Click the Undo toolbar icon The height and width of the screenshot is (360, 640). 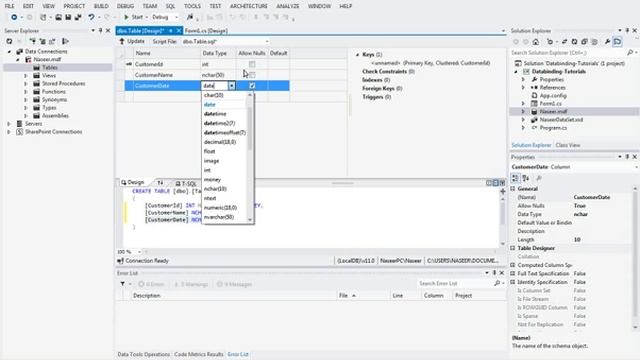(x=91, y=17)
